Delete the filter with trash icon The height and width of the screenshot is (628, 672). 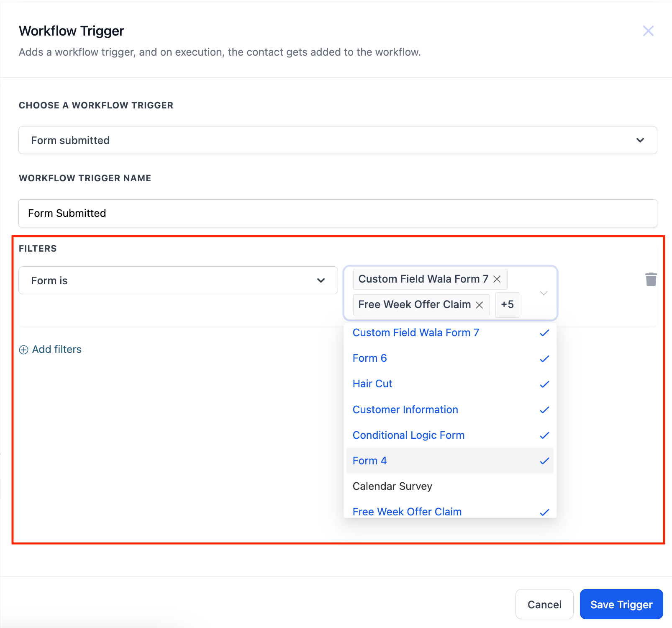tap(651, 279)
